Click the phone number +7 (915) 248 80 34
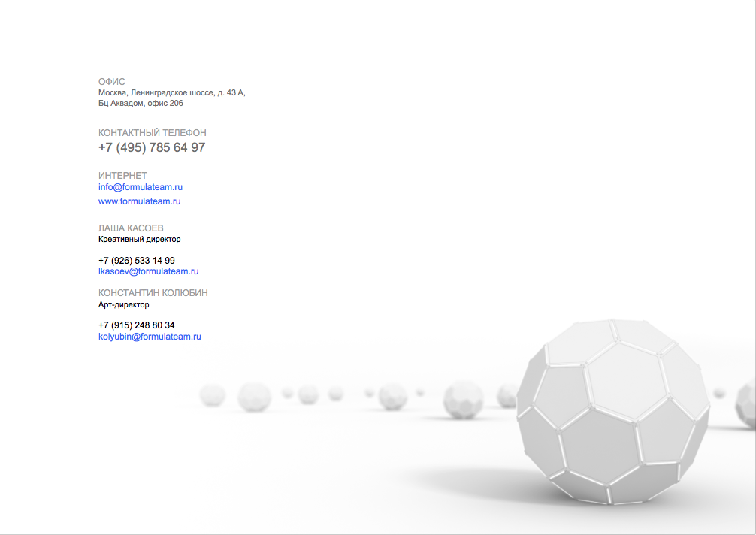 (x=137, y=325)
